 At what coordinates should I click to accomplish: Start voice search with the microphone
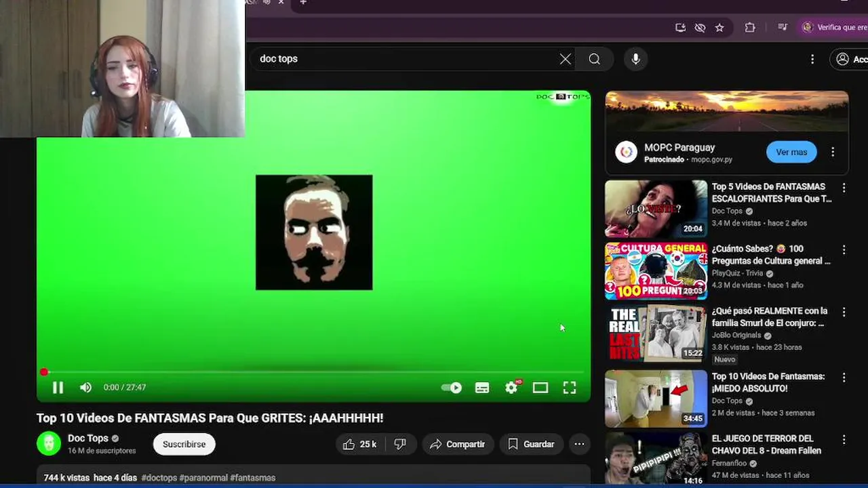[635, 59]
